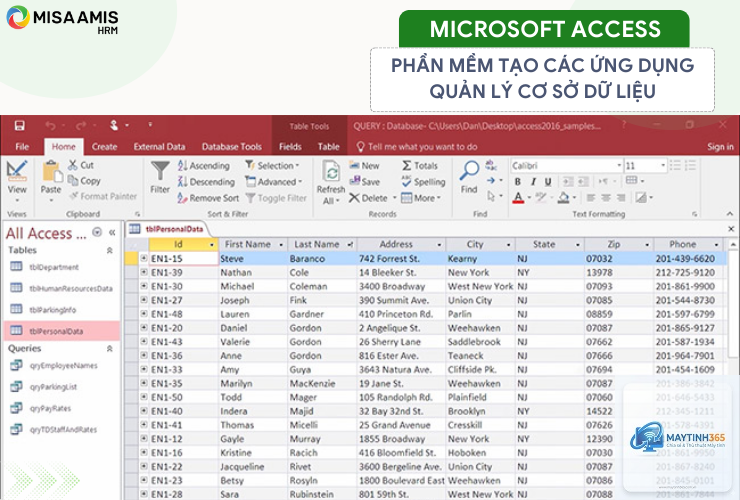Click Save record button
This screenshot has width=740, height=500.
pos(364,182)
